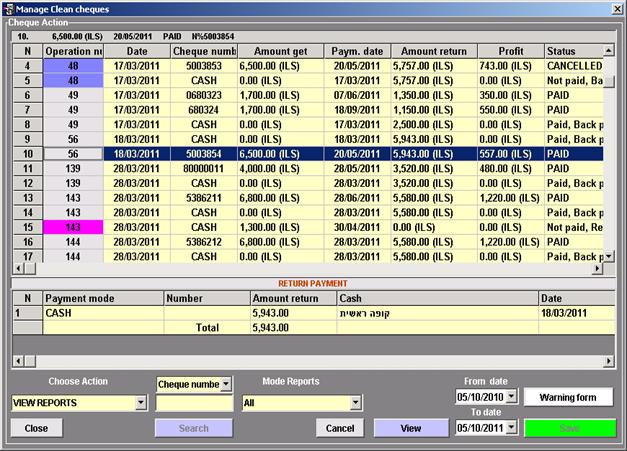Click the Search button

pos(193,428)
